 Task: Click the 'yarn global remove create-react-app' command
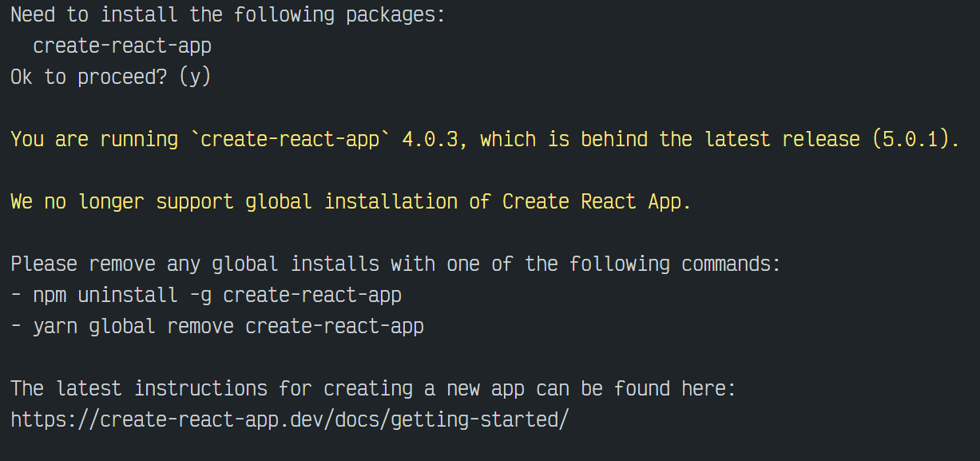point(228,326)
